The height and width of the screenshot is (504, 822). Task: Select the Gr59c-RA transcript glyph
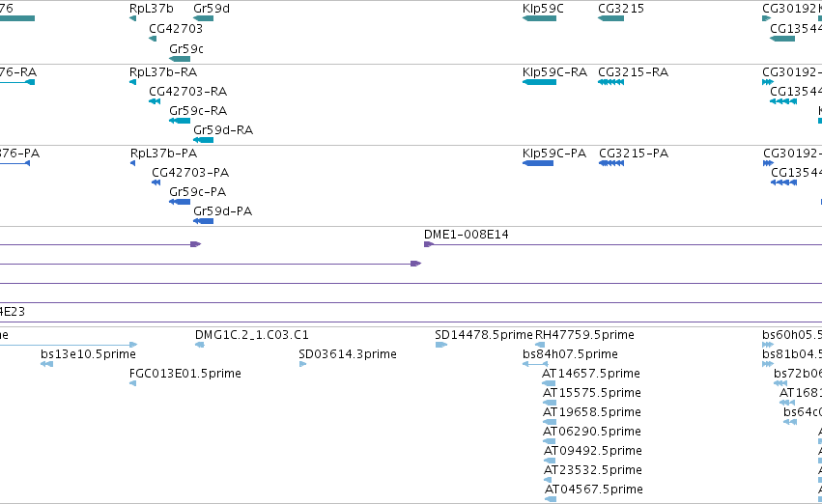[180, 121]
